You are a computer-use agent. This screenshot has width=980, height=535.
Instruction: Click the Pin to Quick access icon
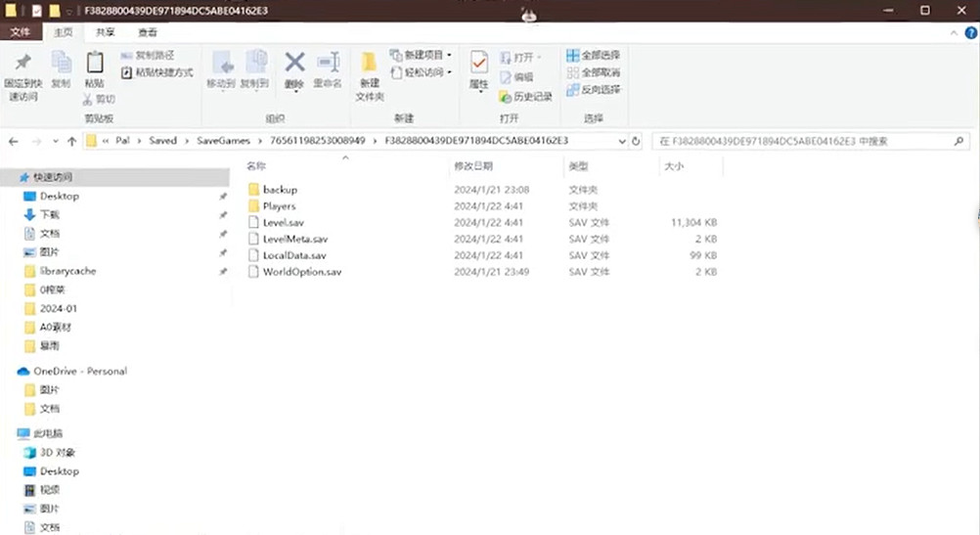point(23,63)
